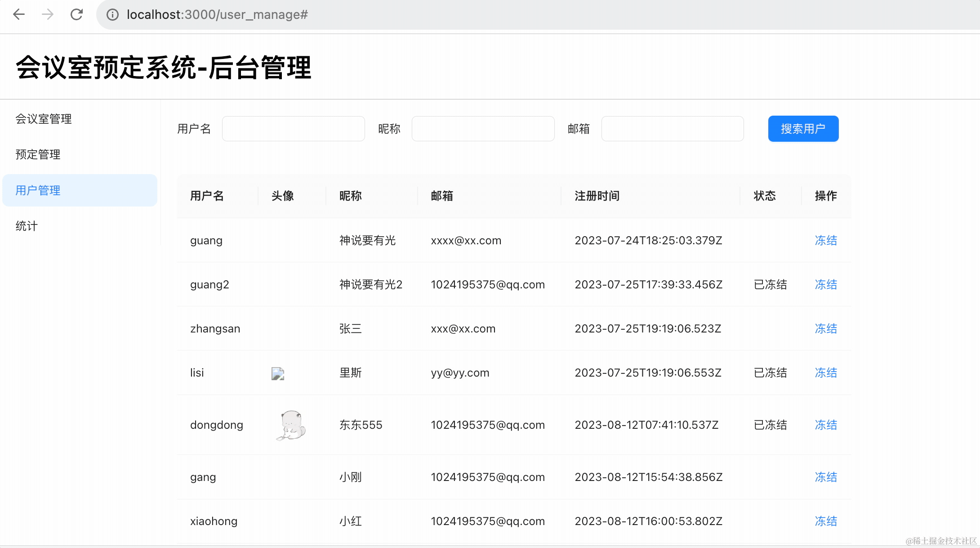
Task: Click the site info icon in address bar
Action: 112,15
